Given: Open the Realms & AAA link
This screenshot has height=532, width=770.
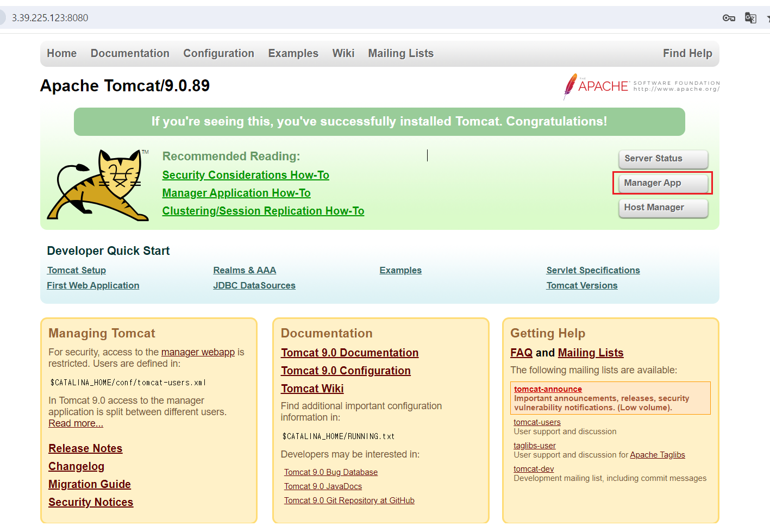Looking at the screenshot, I should click(x=245, y=270).
